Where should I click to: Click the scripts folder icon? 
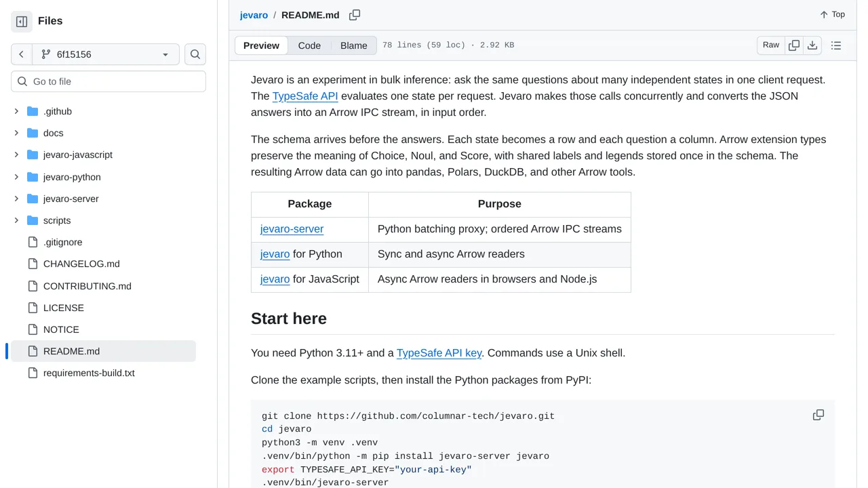pos(33,220)
